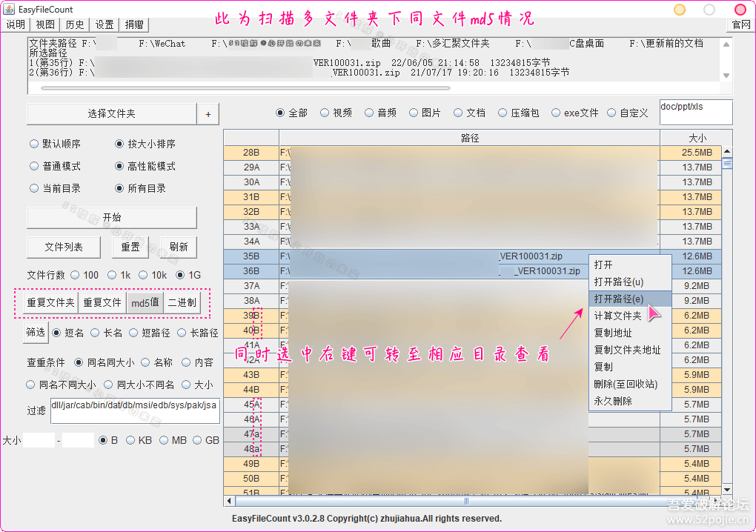756x532 pixels.
Task: Choose 永久删除 from the context menu
Action: pyautogui.click(x=613, y=401)
